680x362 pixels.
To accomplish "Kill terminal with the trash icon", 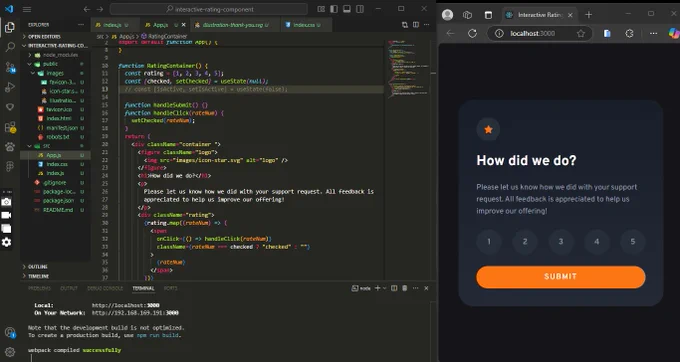I will pos(405,288).
